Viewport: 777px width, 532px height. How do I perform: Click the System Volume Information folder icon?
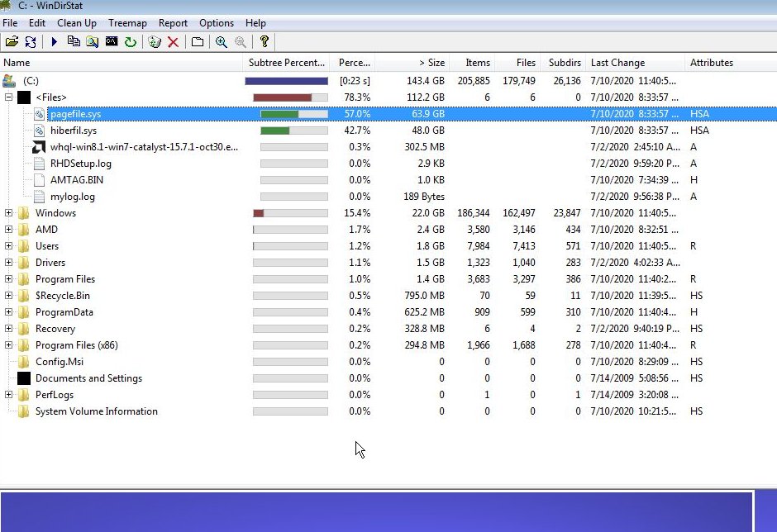[x=23, y=411]
